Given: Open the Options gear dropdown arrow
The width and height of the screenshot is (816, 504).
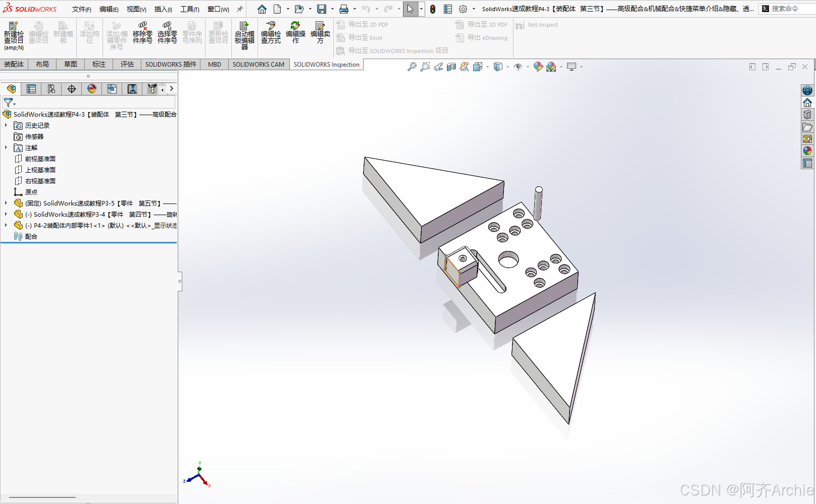Looking at the screenshot, I should 474,9.
